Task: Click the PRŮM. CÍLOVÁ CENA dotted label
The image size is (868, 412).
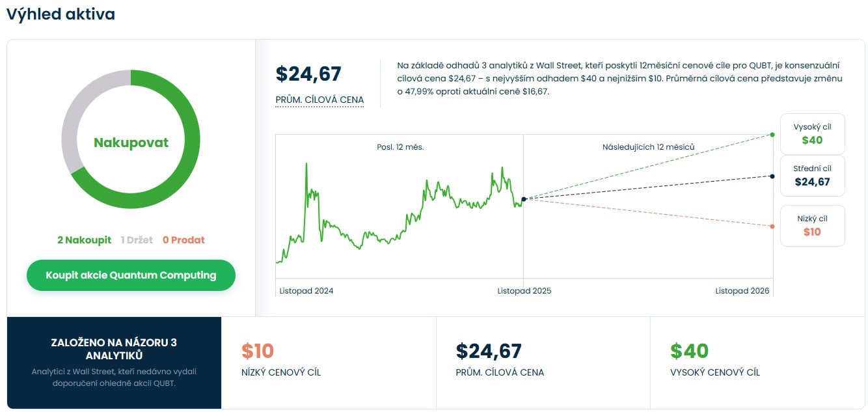Action: (x=319, y=100)
